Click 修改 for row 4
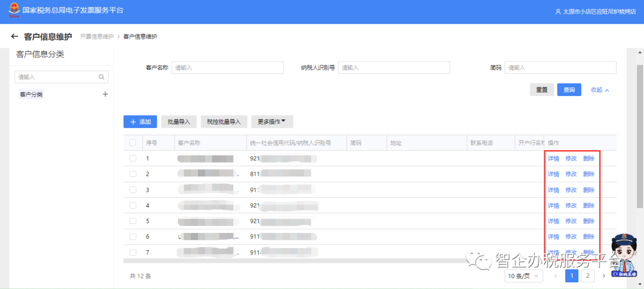This screenshot has width=644, height=289. (x=571, y=205)
